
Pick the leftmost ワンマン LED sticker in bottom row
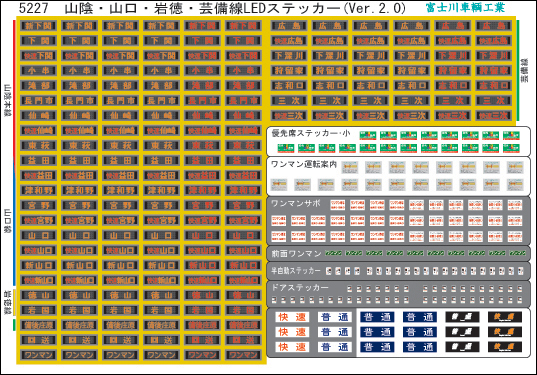click(38, 355)
